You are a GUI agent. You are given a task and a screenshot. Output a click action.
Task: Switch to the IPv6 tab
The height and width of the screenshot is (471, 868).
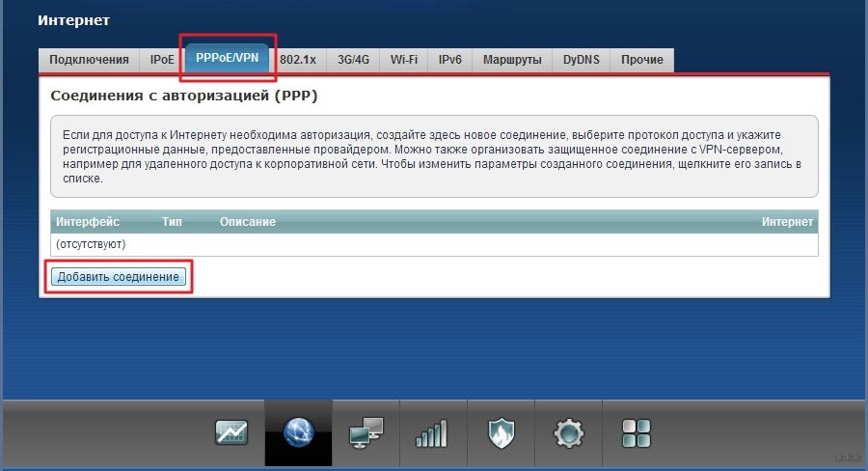pyautogui.click(x=450, y=60)
